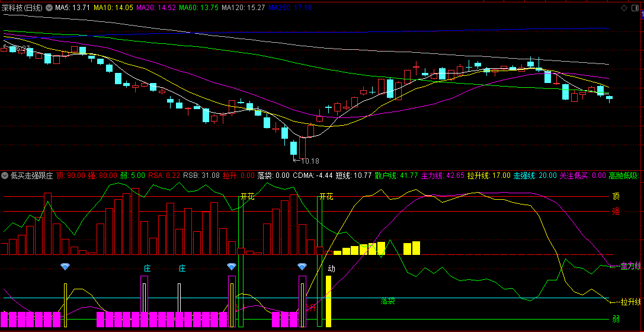Select the MA250: 17.16 legend entry
Image resolution: width=644 pixels, height=332 pixels.
click(x=290, y=7)
